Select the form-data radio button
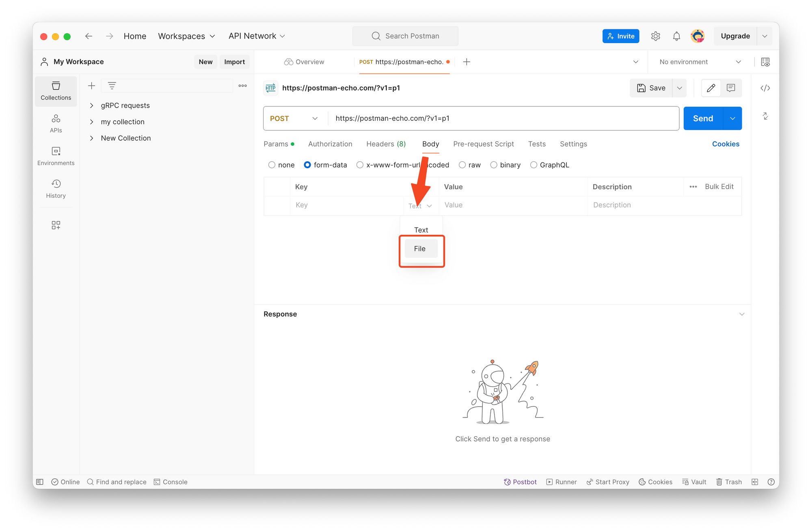The image size is (812, 532). point(306,164)
